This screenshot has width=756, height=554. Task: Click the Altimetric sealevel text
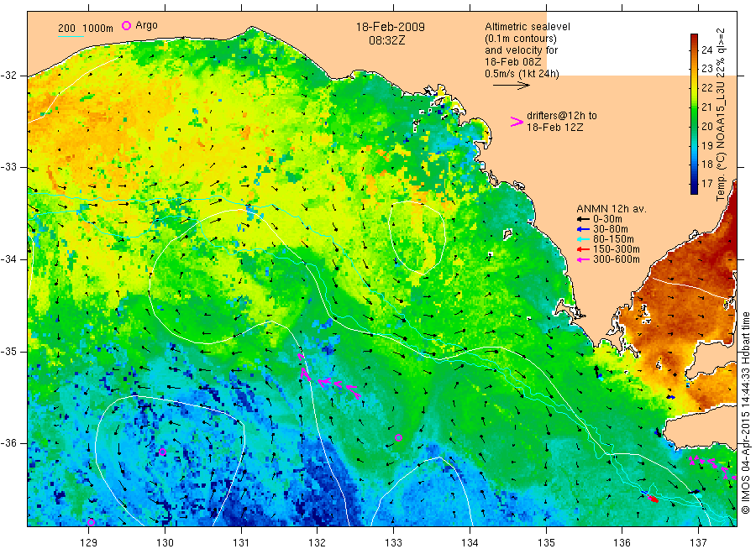[x=528, y=27]
